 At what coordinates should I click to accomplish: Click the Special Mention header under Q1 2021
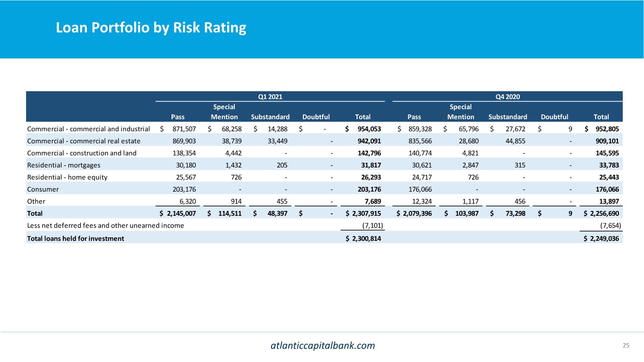pyautogui.click(x=224, y=111)
